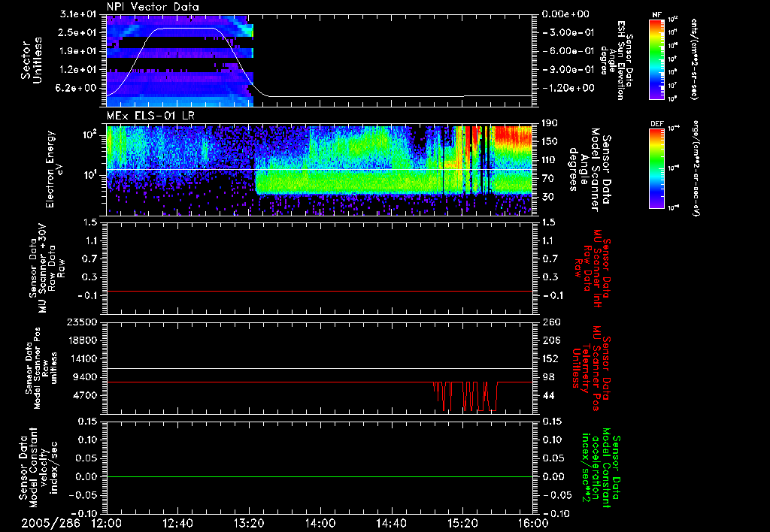Click the 14:00 time axis label
Viewport: 770px width, 532px height.
pyautogui.click(x=320, y=523)
